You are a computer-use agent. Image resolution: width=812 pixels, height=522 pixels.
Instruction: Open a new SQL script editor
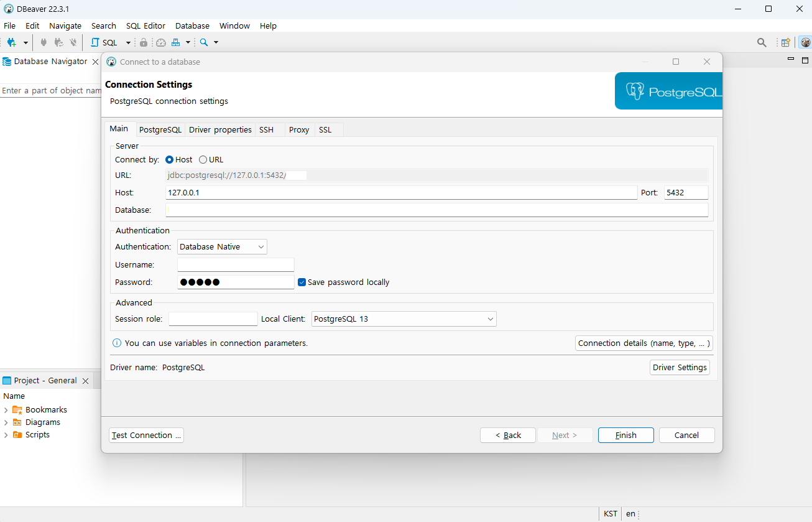click(104, 42)
